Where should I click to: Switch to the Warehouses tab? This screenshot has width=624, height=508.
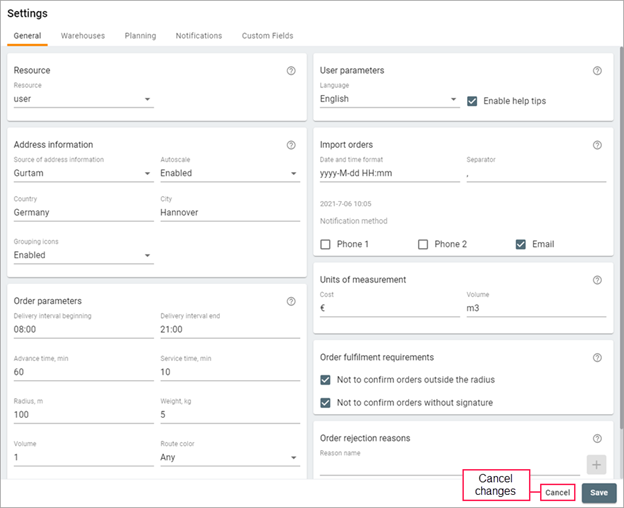[x=82, y=36]
